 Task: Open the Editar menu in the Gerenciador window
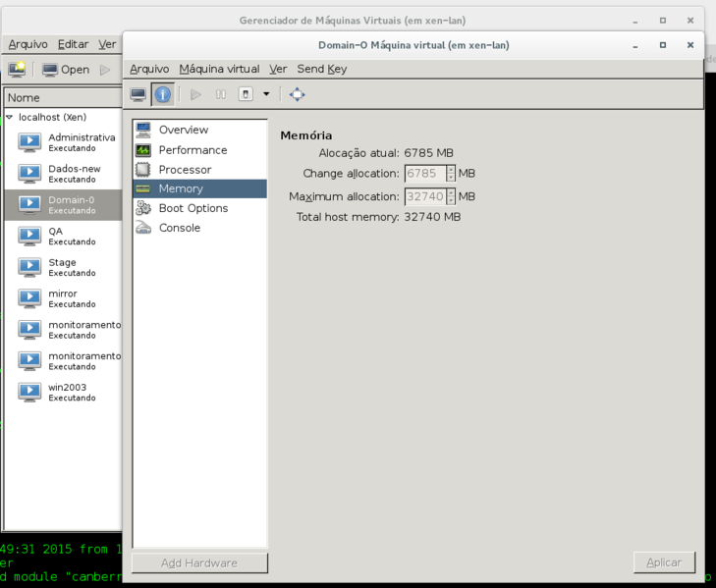[x=73, y=44]
